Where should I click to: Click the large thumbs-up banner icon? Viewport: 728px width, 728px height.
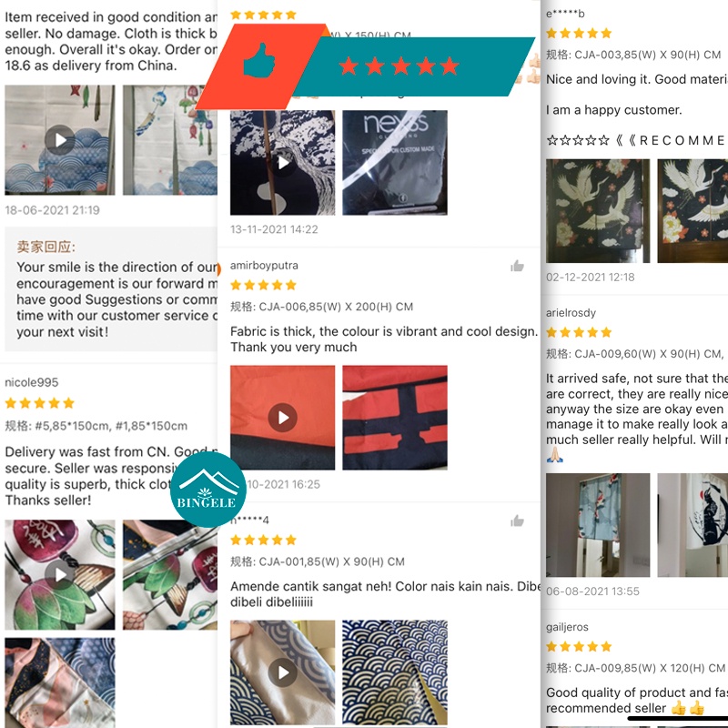259,60
